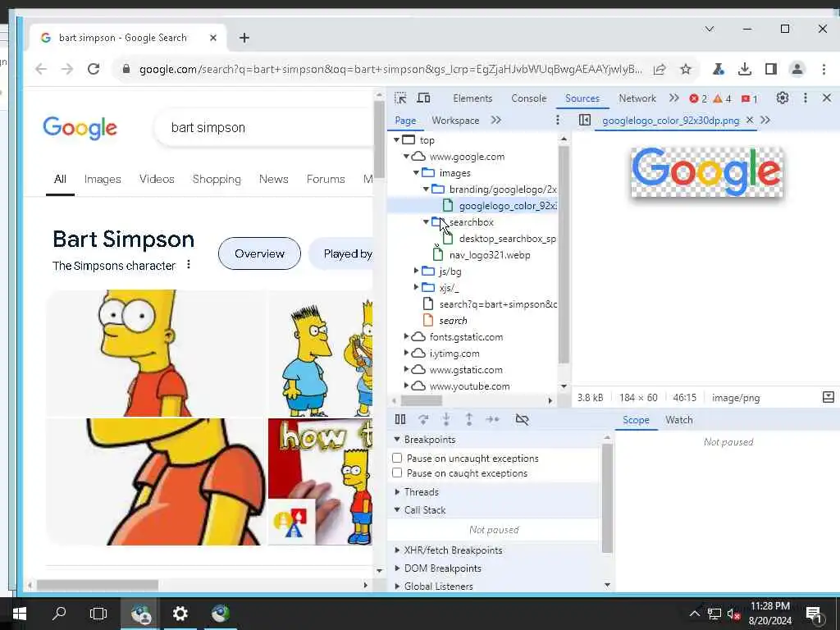Viewport: 840px width, 630px height.
Task: Select the Sources tab
Action: pyautogui.click(x=582, y=98)
